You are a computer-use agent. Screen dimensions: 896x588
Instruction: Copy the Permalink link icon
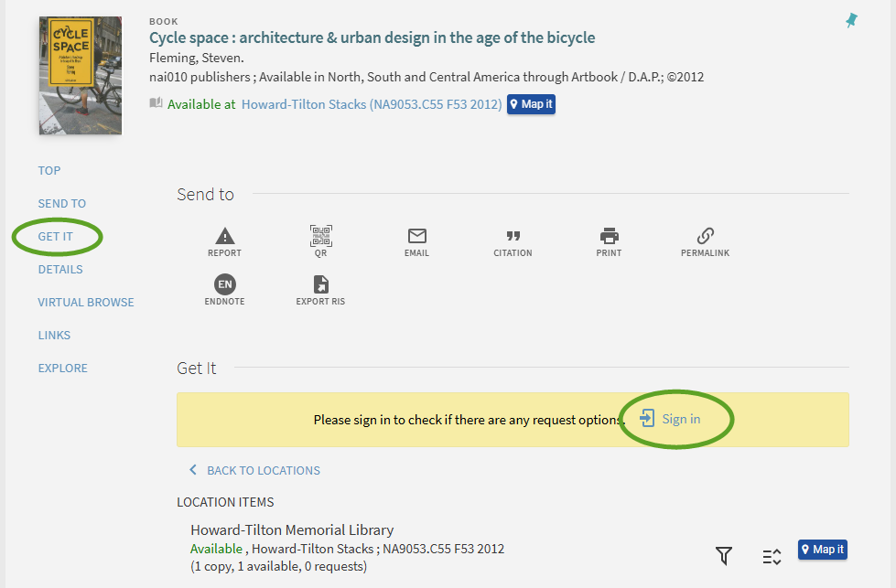[705, 237]
